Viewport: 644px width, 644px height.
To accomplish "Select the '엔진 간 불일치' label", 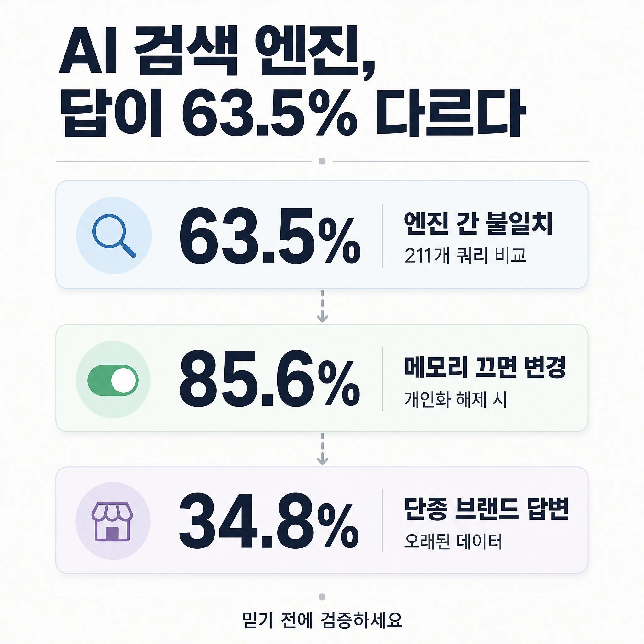I will (478, 223).
